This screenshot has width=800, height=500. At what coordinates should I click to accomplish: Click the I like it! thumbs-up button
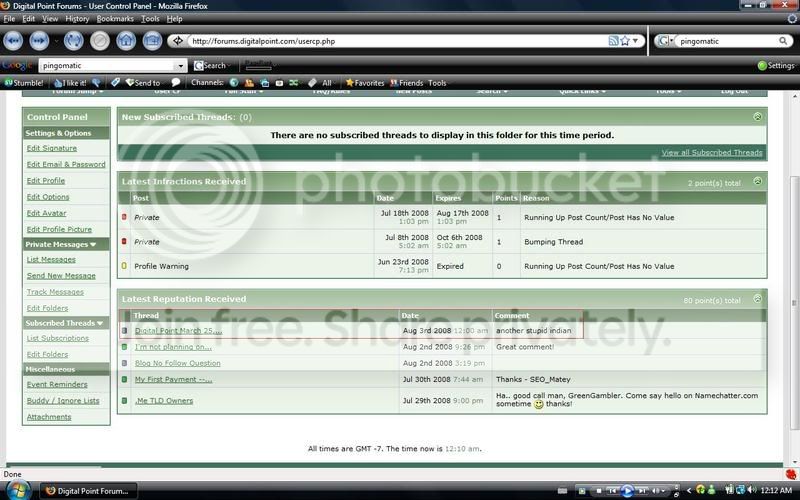coord(70,83)
